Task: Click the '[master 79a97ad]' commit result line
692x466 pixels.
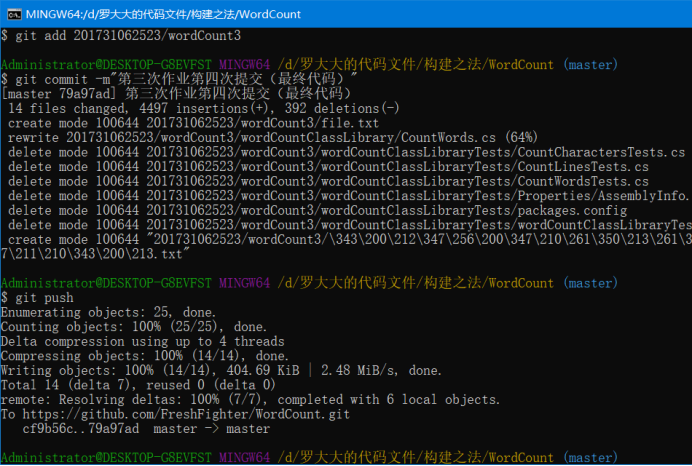Action: [177, 94]
